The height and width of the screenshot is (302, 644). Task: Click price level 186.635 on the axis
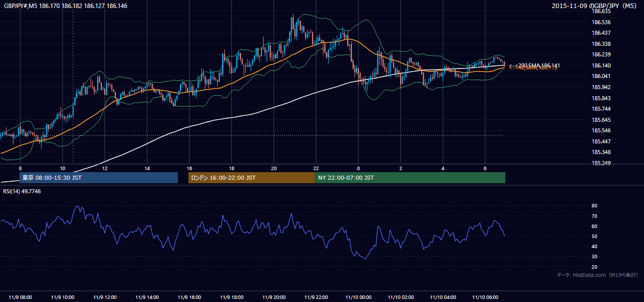pyautogui.click(x=601, y=11)
